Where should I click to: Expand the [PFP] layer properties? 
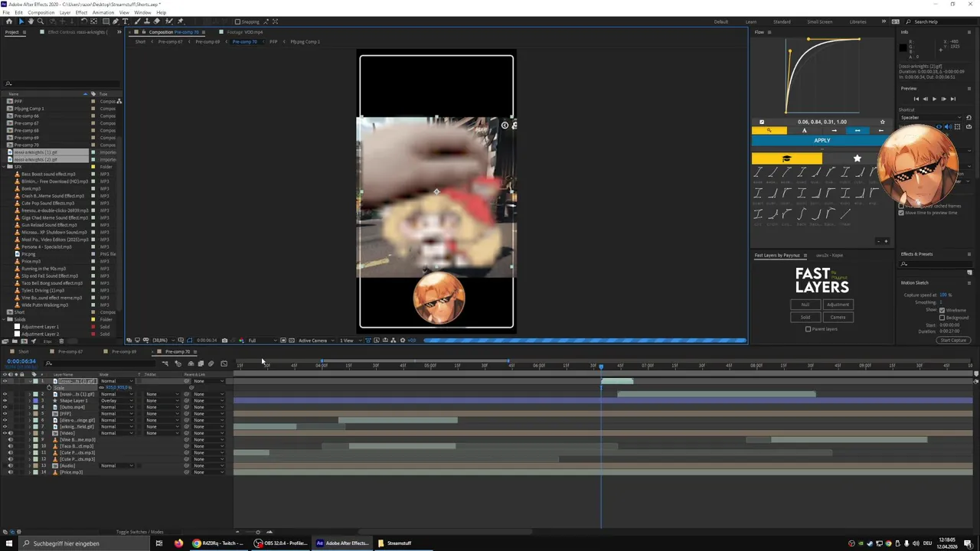[x=30, y=413]
